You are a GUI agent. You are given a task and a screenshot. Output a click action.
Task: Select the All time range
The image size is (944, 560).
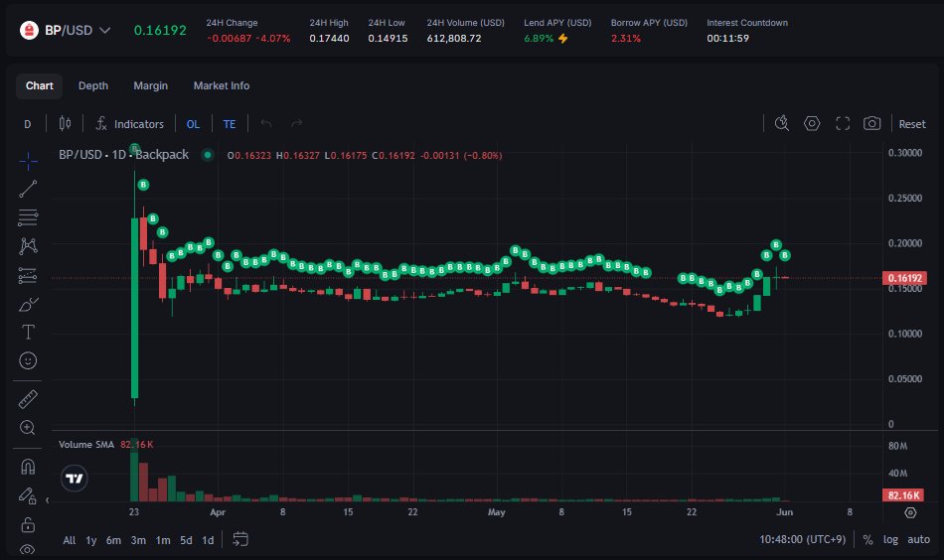(x=70, y=540)
